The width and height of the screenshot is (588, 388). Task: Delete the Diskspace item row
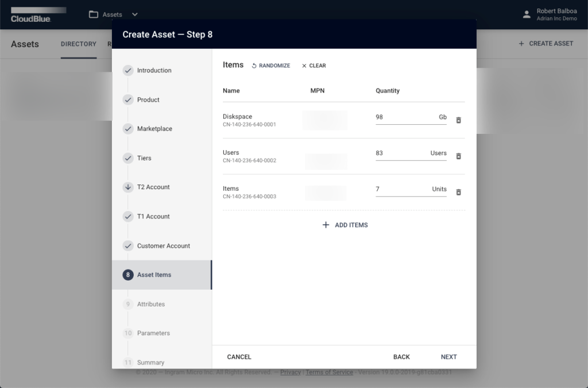tap(458, 120)
